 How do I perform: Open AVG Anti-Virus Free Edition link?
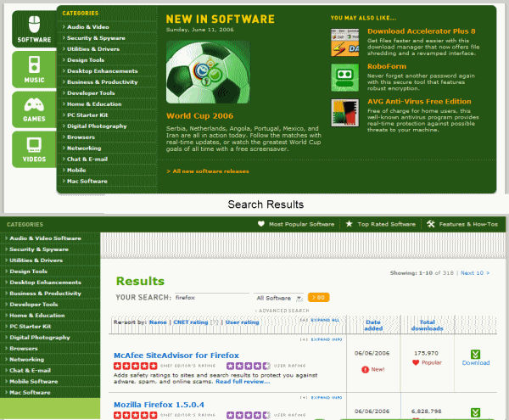419,101
